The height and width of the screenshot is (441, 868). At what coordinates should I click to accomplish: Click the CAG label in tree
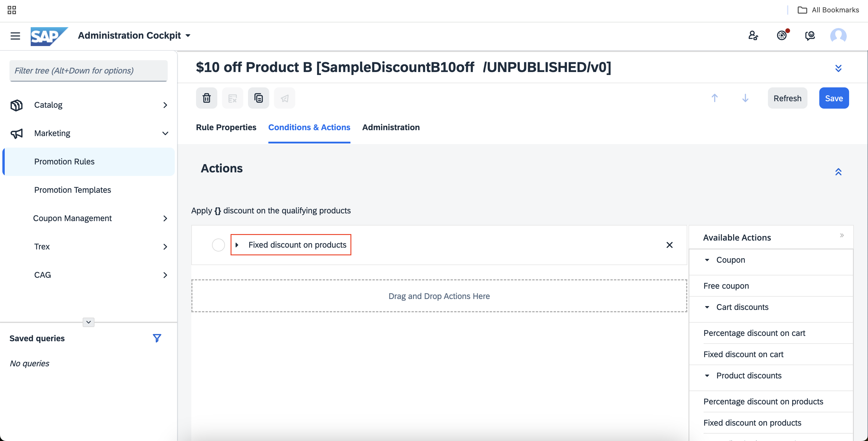[43, 275]
